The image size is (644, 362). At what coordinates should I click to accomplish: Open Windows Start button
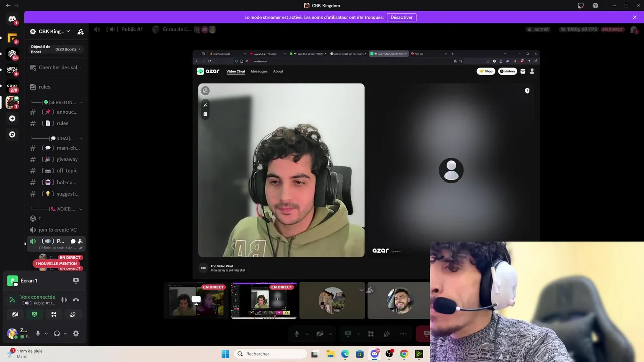click(225, 354)
